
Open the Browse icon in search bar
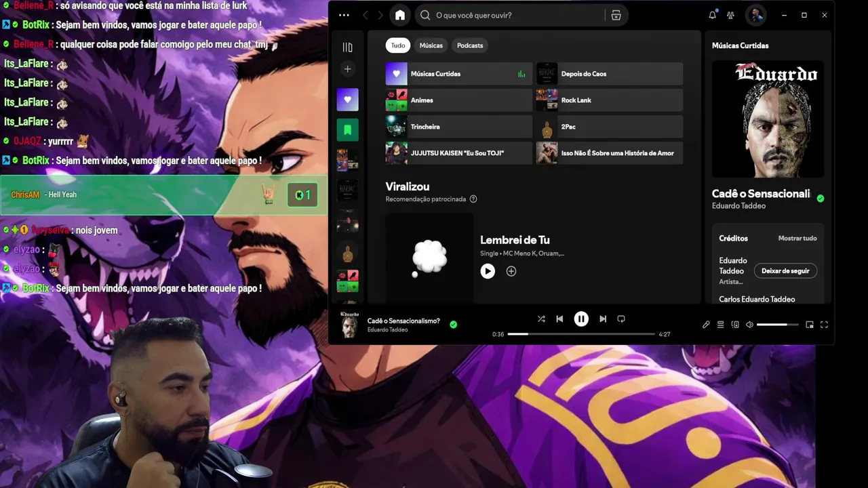[x=616, y=15]
